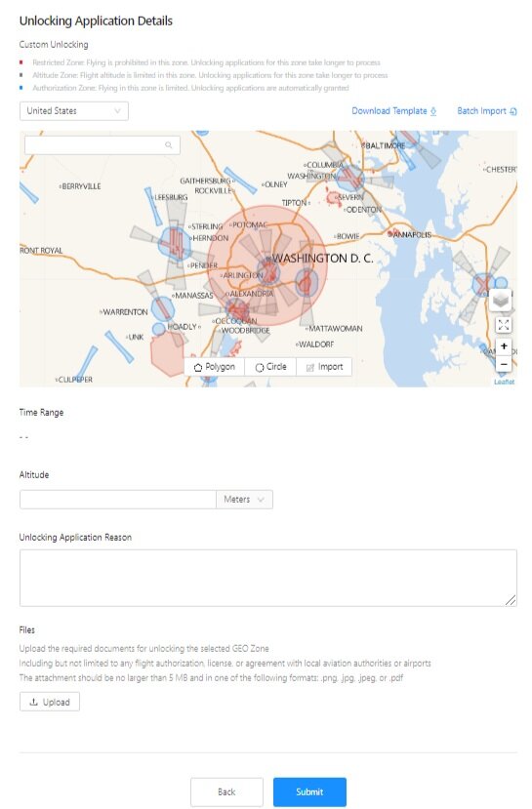Image resolution: width=532 pixels, height=809 pixels.
Task: Click the Submit button
Action: click(309, 792)
